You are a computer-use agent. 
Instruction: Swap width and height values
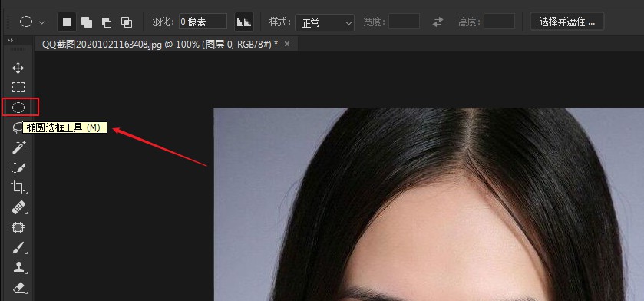[438, 21]
